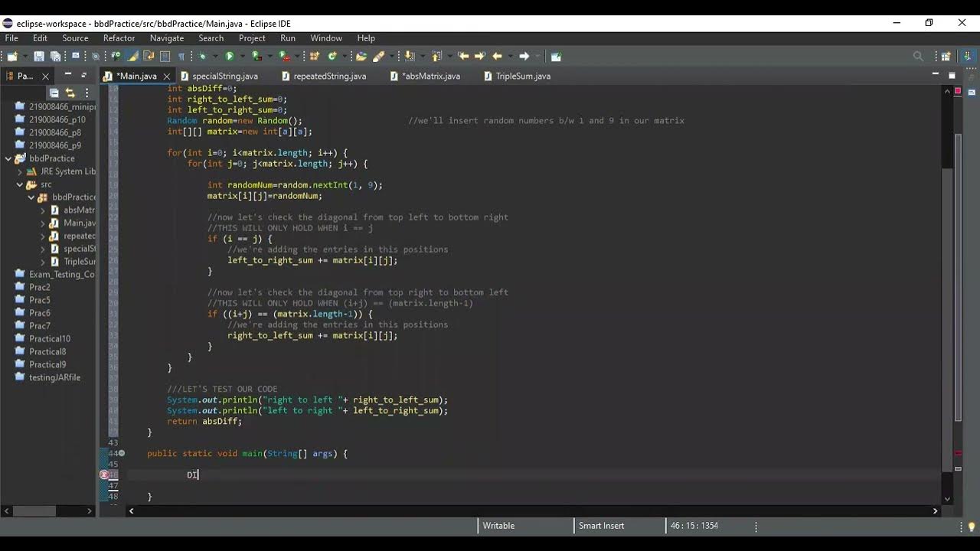Collapse All in Package Explorer

54,93
